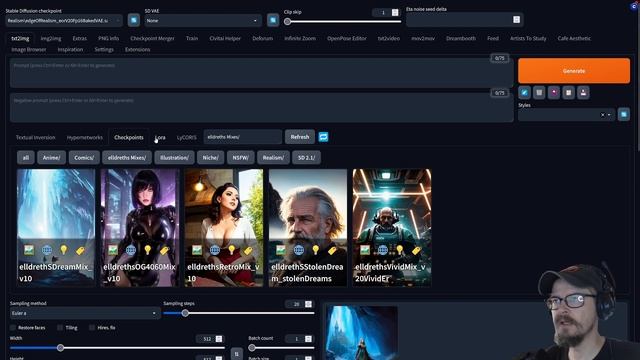The height and width of the screenshot is (360, 640).
Task: Click the width and height swap icon
Action: tap(236, 353)
